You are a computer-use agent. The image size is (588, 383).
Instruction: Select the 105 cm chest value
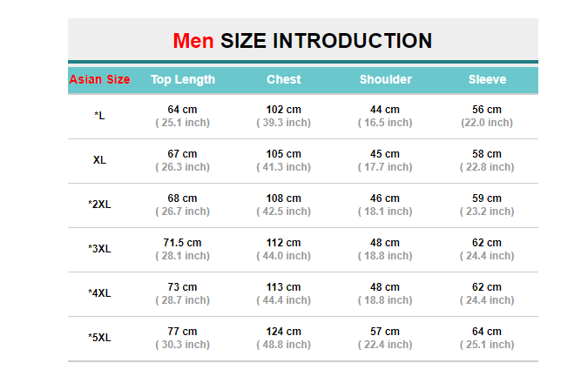(284, 154)
